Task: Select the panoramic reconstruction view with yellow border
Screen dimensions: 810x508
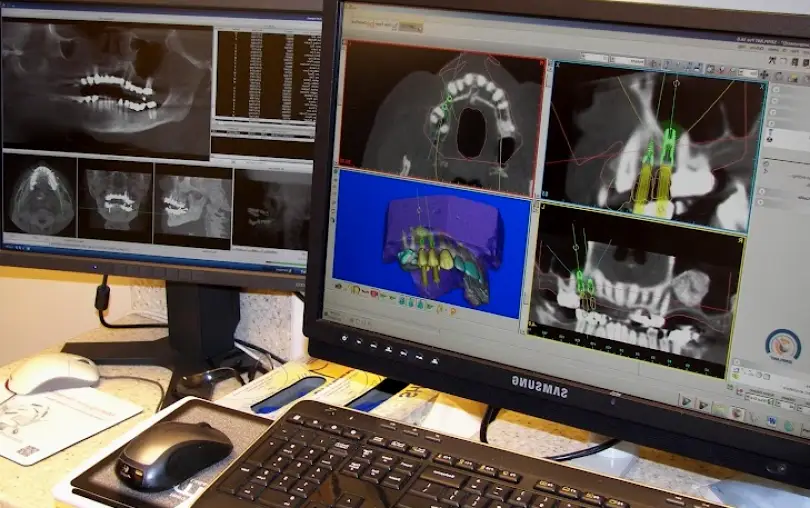Action: pyautogui.click(x=637, y=290)
